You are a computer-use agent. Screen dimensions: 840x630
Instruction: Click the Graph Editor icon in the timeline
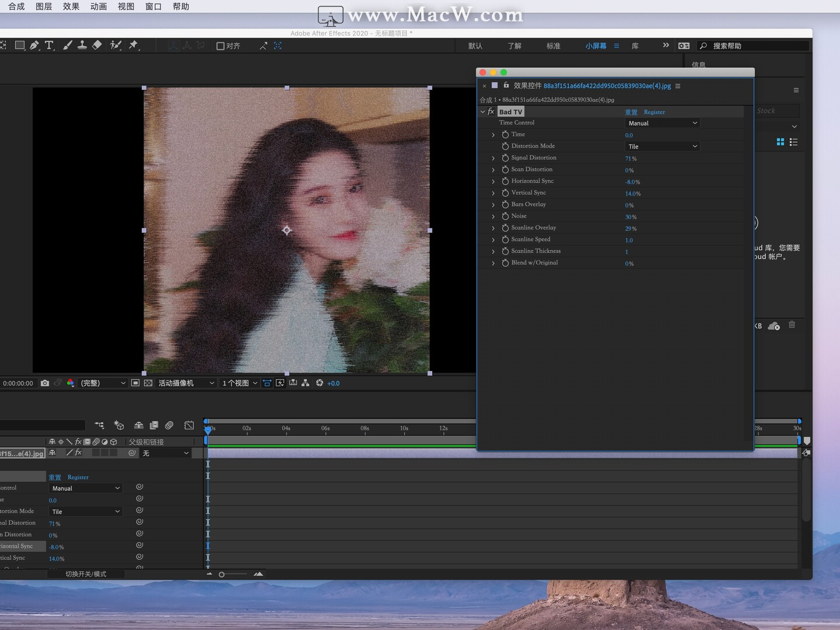189,426
